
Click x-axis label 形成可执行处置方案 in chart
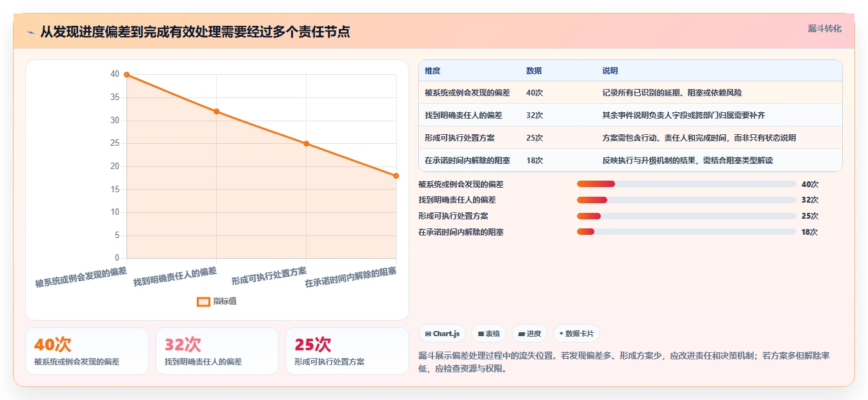point(269,276)
